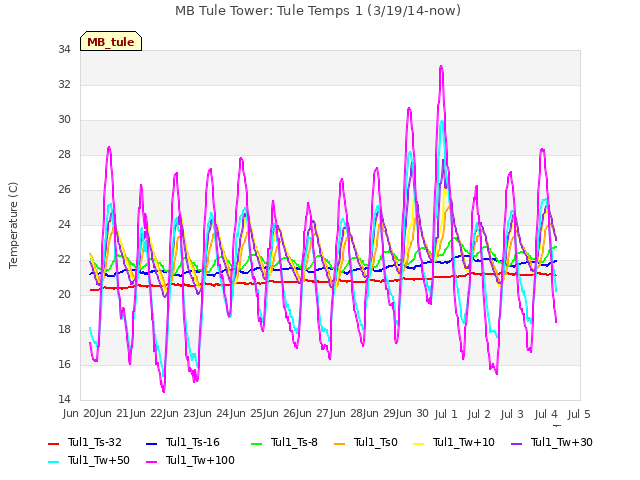
Task: Click the magenta peak above 30 before Jul 1
Action: 409,109
